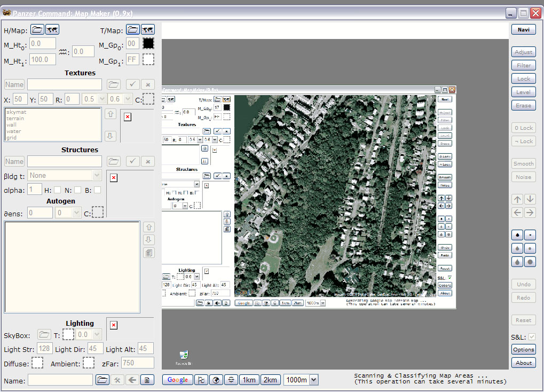544x392 pixels.
Task: Select the small black dot brush
Action: [530, 235]
